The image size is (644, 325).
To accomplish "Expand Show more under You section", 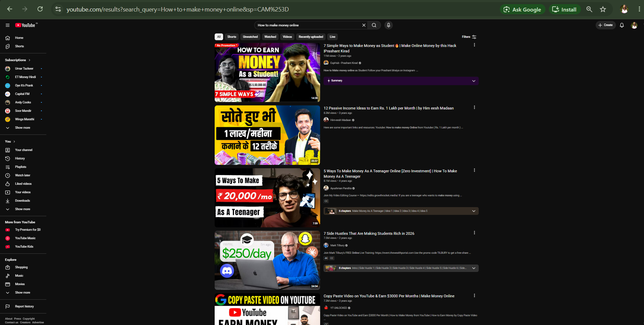I will (x=23, y=209).
